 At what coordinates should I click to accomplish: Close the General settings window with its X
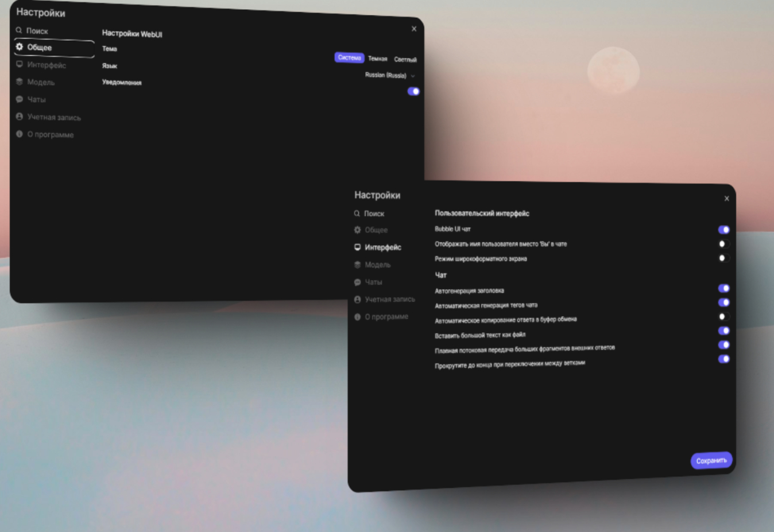[414, 29]
